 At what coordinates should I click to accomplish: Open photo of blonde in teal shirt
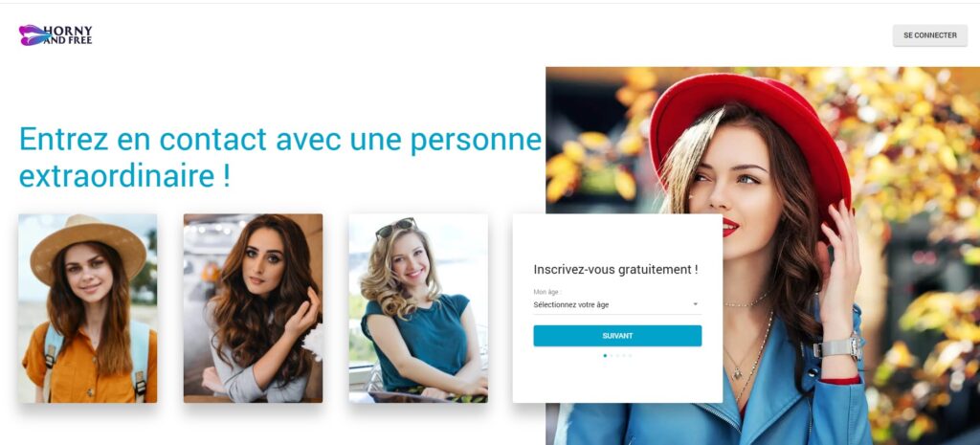(418, 308)
